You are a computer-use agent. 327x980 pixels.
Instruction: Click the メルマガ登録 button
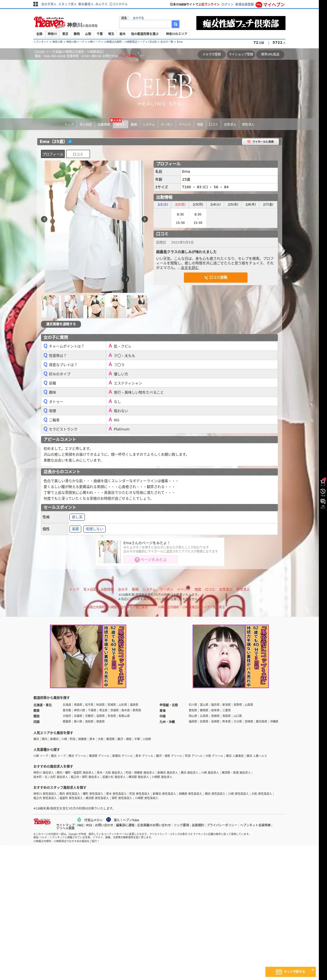(211, 54)
